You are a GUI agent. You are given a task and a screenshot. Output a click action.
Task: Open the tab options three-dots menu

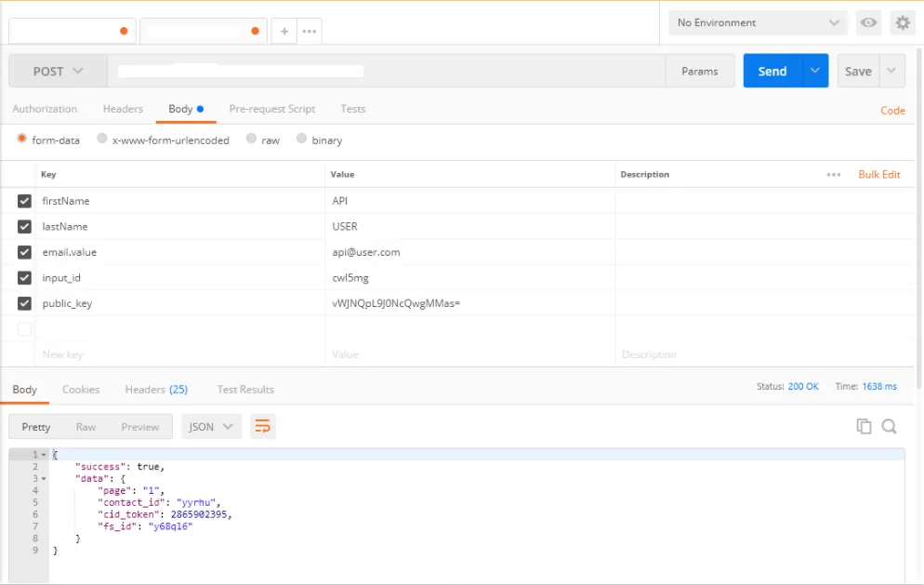click(x=310, y=32)
